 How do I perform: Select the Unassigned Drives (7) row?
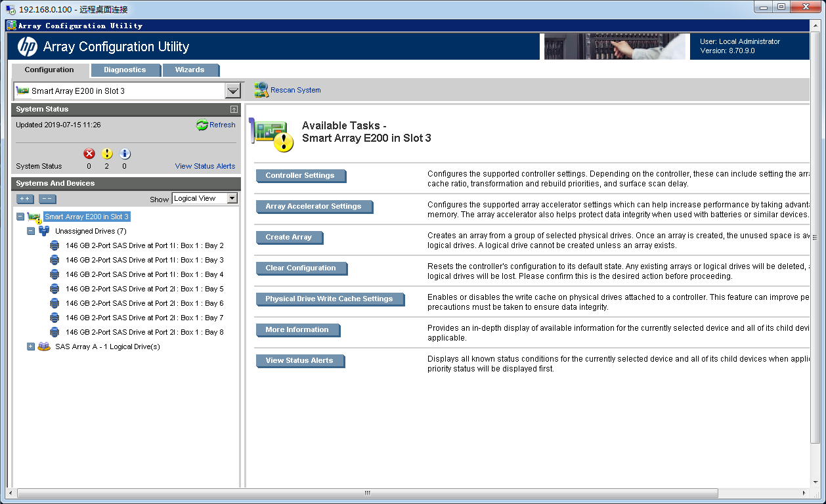91,231
